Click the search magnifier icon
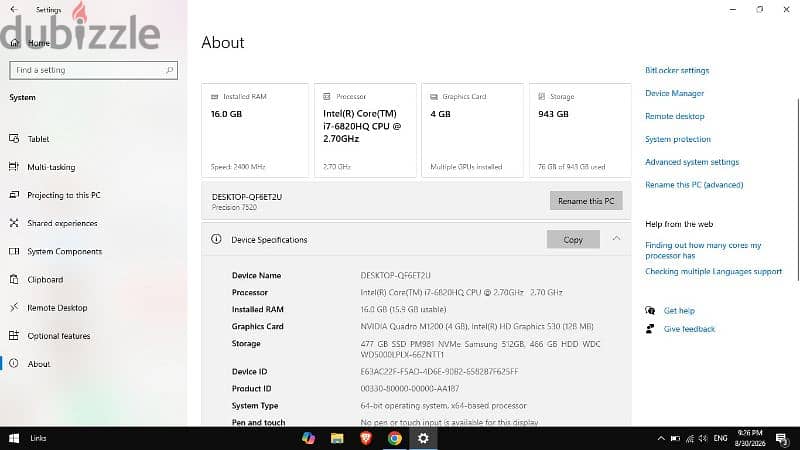Image resolution: width=800 pixels, height=450 pixels. coord(169,70)
